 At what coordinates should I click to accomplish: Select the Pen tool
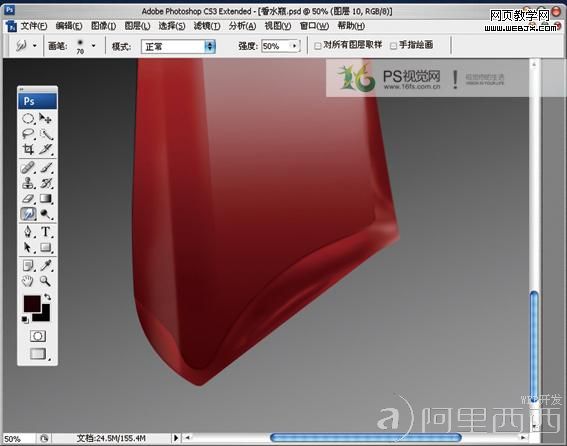click(28, 232)
